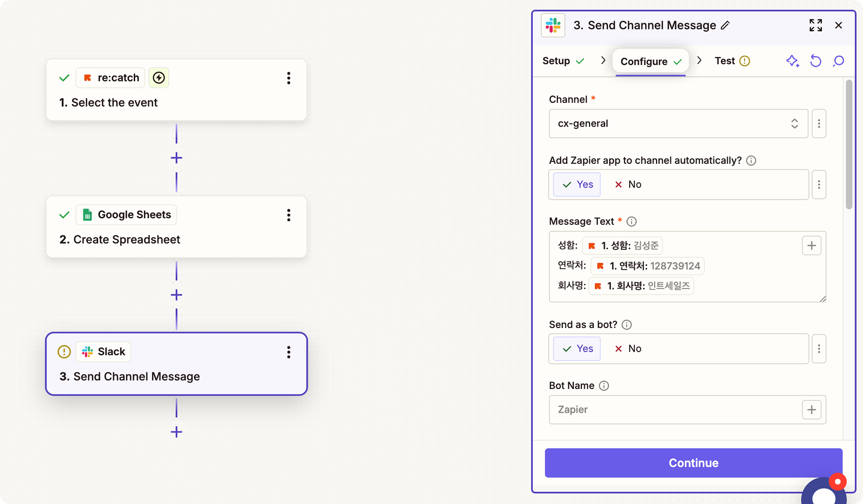Open options menu beside Send as a bot field
This screenshot has width=863, height=504.
click(819, 349)
